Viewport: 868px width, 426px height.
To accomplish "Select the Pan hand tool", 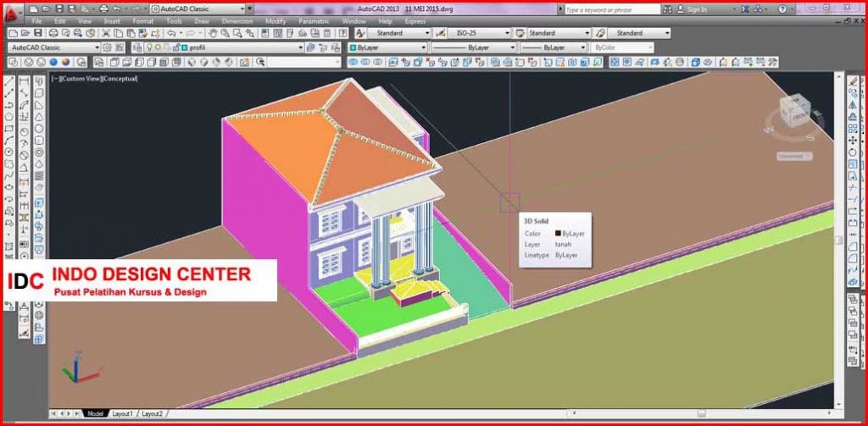I will (212, 33).
